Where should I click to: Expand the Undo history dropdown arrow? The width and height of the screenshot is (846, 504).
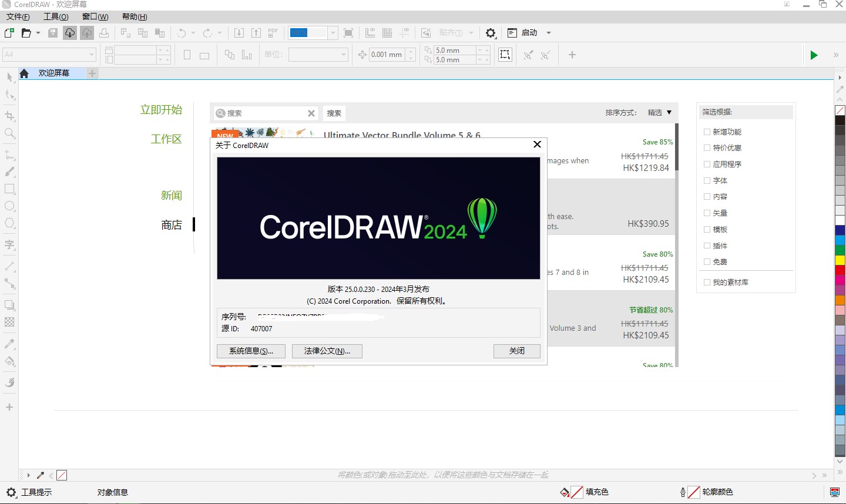tap(193, 33)
